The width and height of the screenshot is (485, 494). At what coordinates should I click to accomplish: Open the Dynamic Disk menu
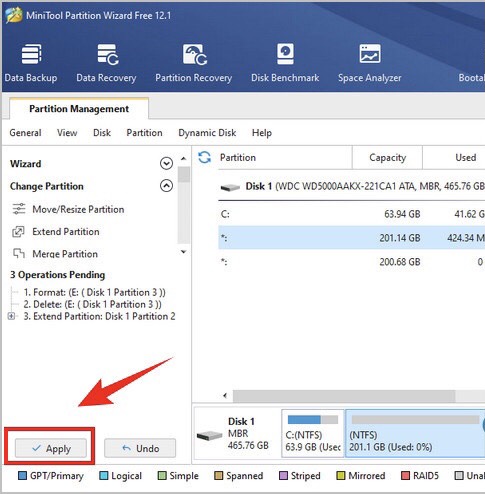pos(207,133)
